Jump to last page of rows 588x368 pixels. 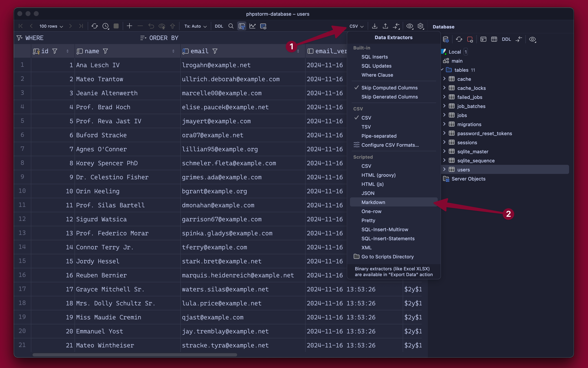[81, 26]
